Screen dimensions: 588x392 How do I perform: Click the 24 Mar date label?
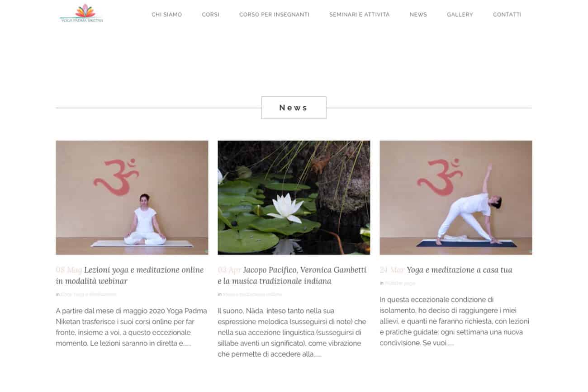392,270
